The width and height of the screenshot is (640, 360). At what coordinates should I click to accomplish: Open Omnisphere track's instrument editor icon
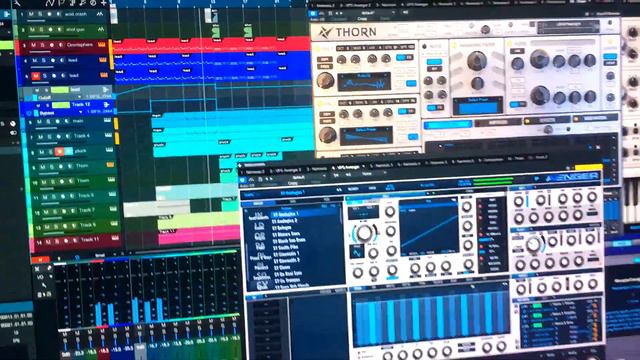pos(102,44)
